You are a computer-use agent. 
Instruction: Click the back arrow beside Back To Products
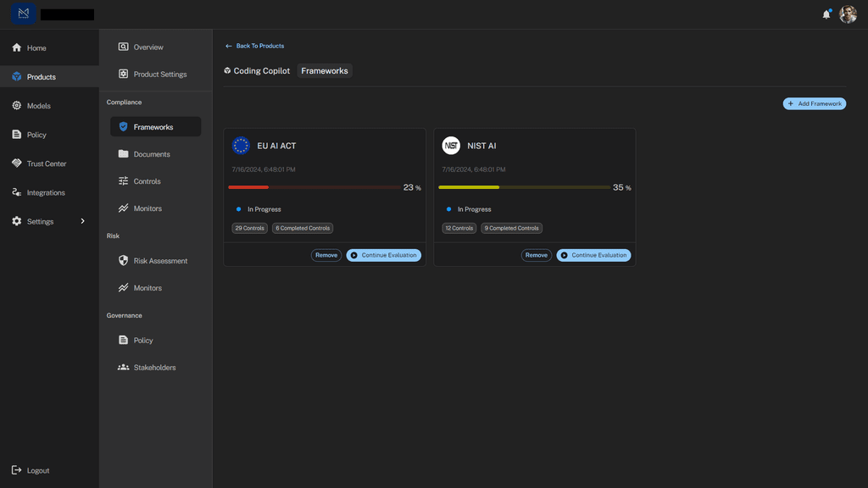point(229,46)
